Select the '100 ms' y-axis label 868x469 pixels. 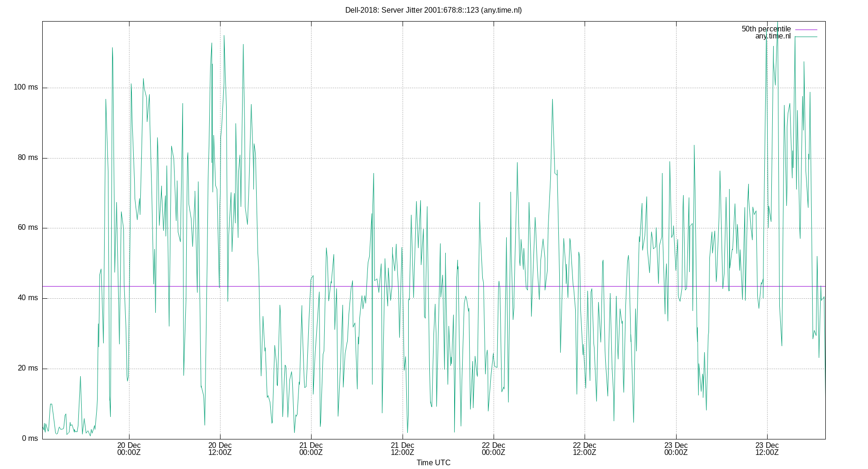coord(26,87)
